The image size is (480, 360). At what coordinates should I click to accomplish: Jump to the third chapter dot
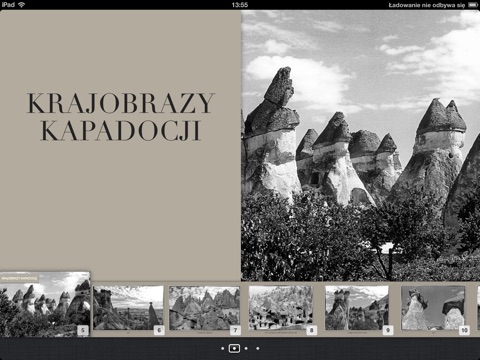(246, 348)
